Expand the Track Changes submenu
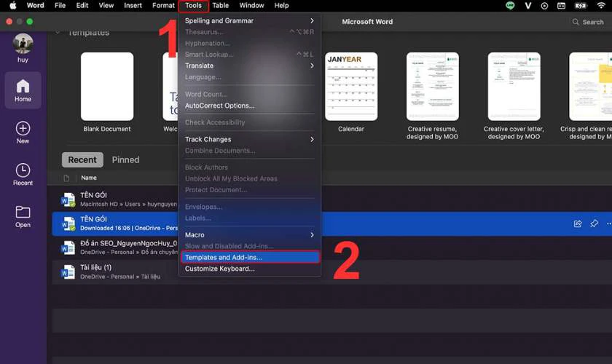The image size is (612, 364). [312, 139]
